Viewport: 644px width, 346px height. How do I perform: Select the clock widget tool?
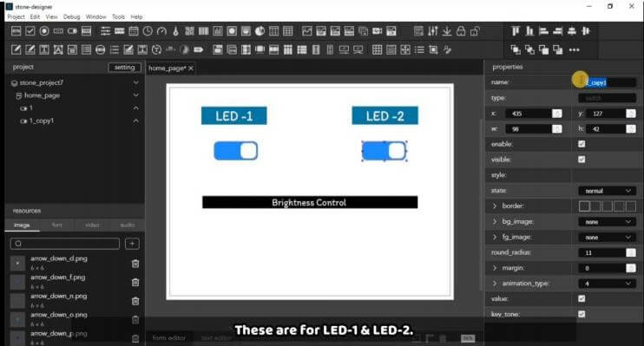148,31
